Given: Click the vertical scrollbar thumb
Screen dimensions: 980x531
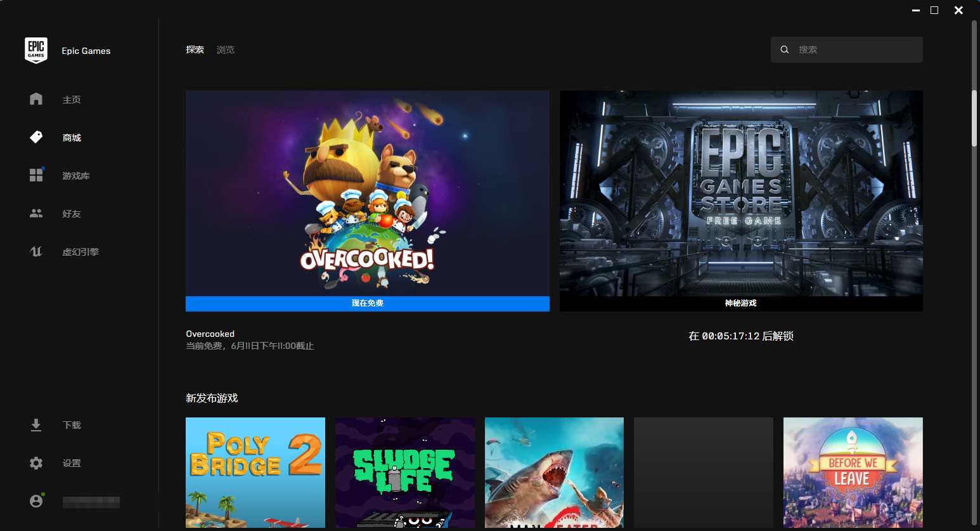Looking at the screenshot, I should click(x=974, y=119).
